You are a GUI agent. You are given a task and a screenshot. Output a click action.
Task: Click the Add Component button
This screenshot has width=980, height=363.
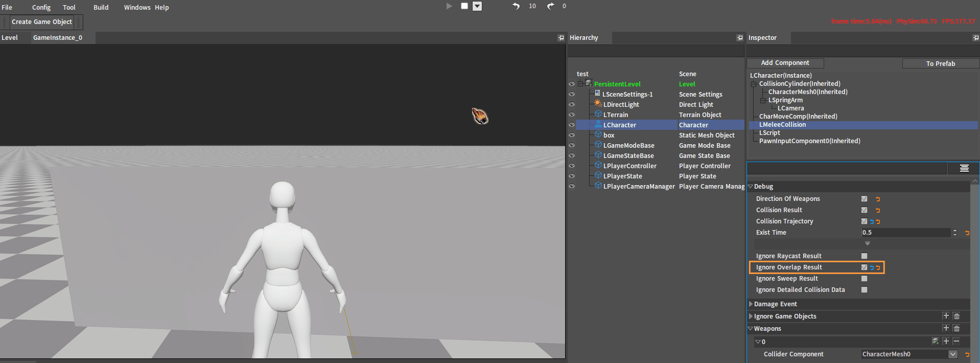785,63
